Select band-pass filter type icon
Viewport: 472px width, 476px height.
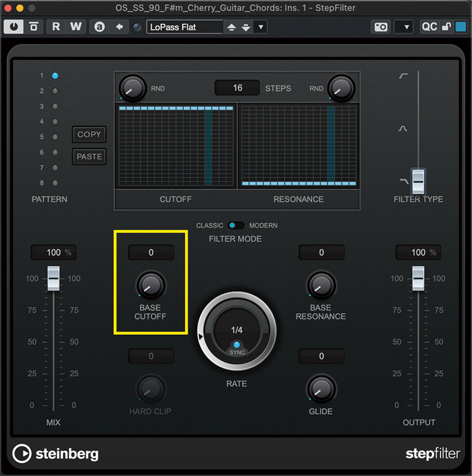pyautogui.click(x=403, y=129)
